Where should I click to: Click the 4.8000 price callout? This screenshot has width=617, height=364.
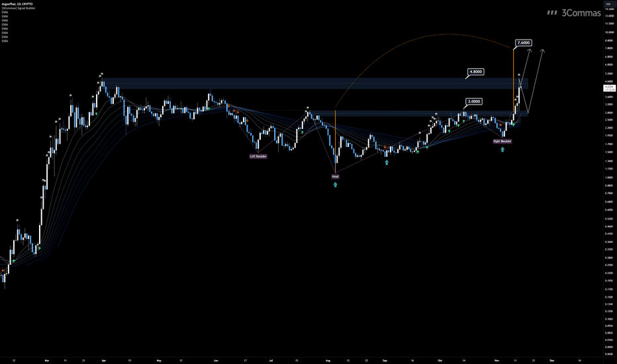(x=475, y=71)
